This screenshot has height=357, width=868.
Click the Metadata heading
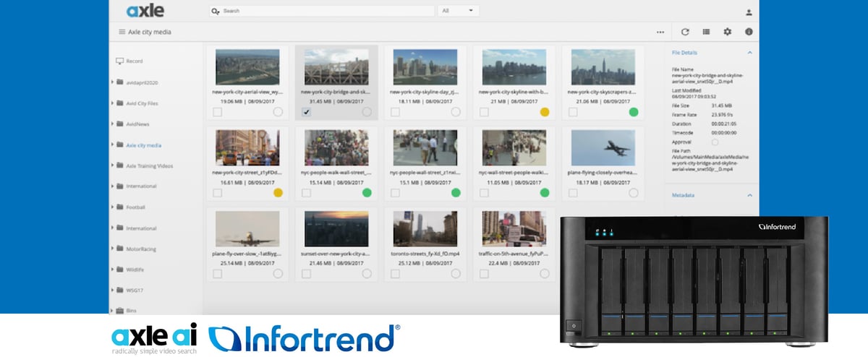684,195
